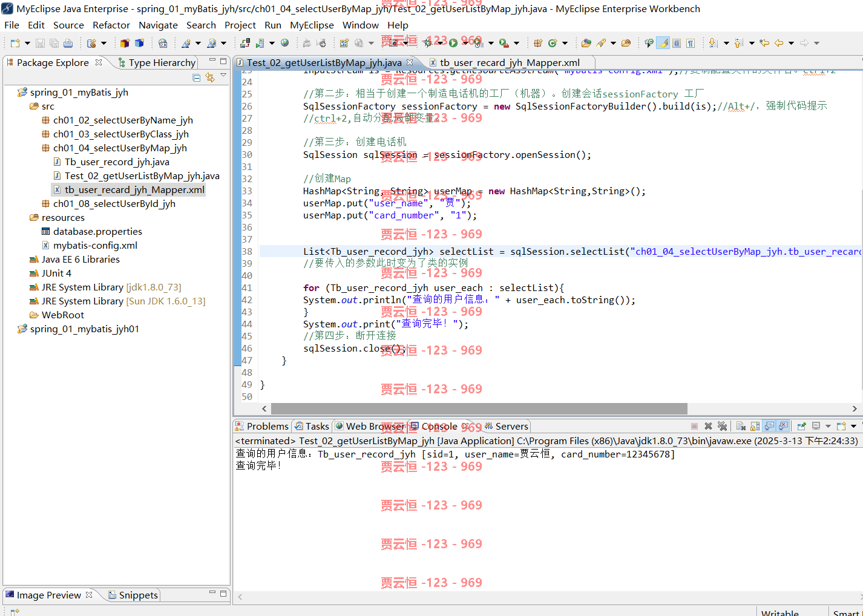Screen dimensions: 863x616
Task: Click the Debug bug icon
Action: point(428,43)
